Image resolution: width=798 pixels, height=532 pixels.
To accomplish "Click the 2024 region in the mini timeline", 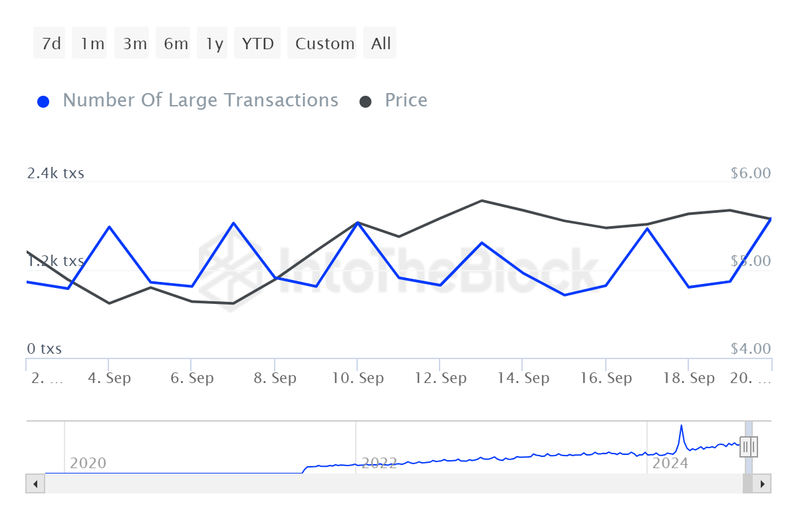I will 668,464.
